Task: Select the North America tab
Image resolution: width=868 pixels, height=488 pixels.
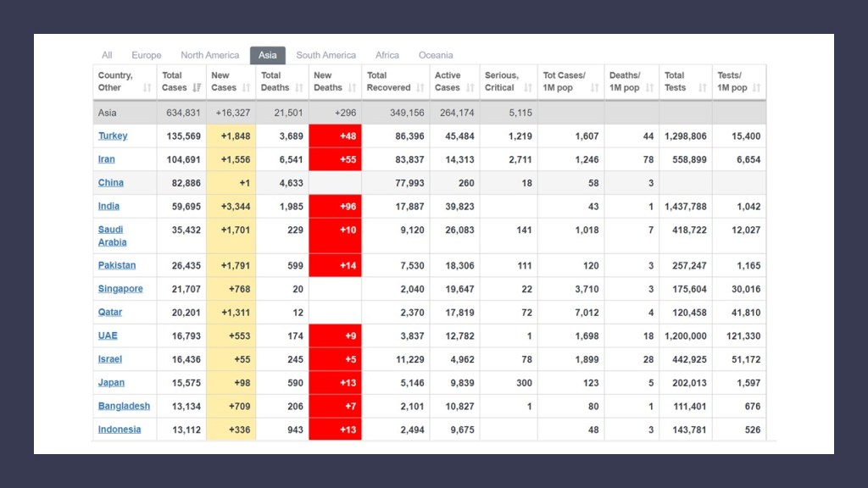Action: pos(209,55)
